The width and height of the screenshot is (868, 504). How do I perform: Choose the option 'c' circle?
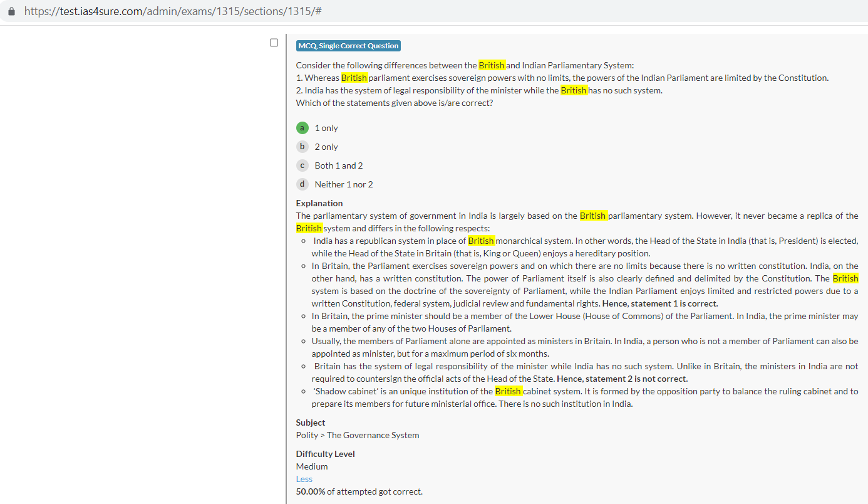pyautogui.click(x=302, y=165)
